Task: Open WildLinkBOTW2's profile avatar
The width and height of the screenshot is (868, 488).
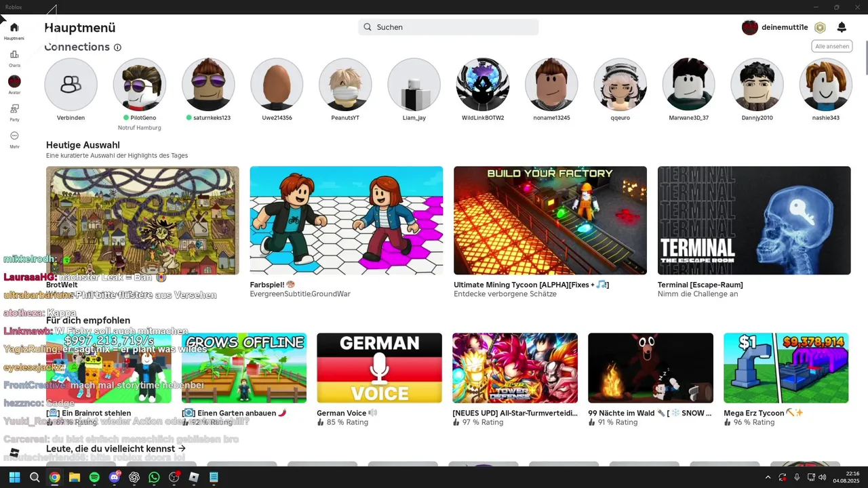Action: coord(483,84)
